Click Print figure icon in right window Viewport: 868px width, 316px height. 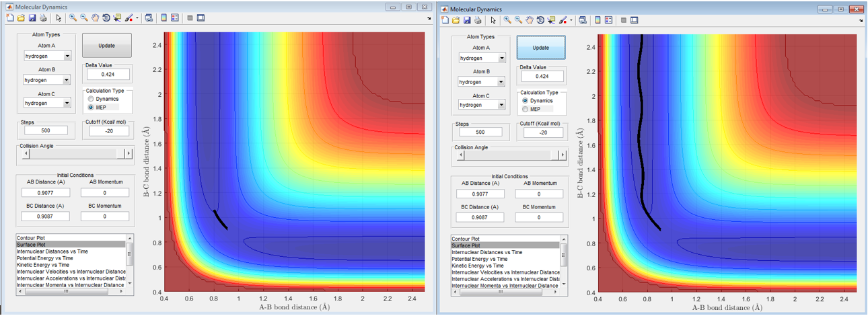[477, 20]
